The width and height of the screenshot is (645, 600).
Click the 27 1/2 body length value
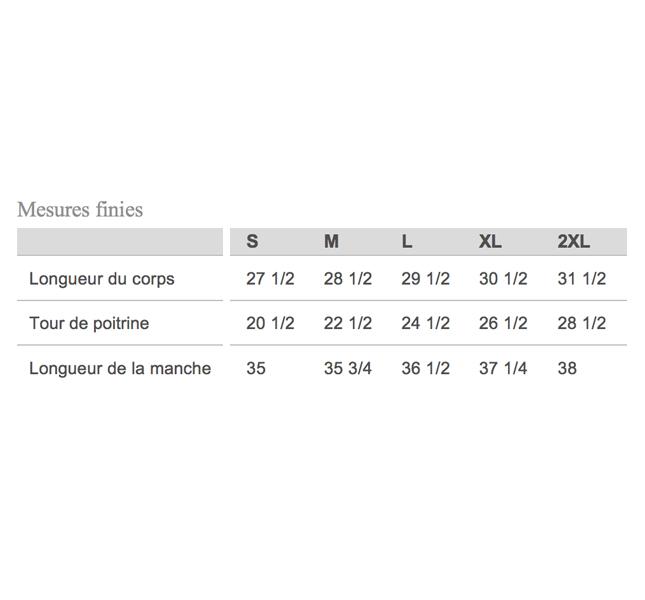270,279
